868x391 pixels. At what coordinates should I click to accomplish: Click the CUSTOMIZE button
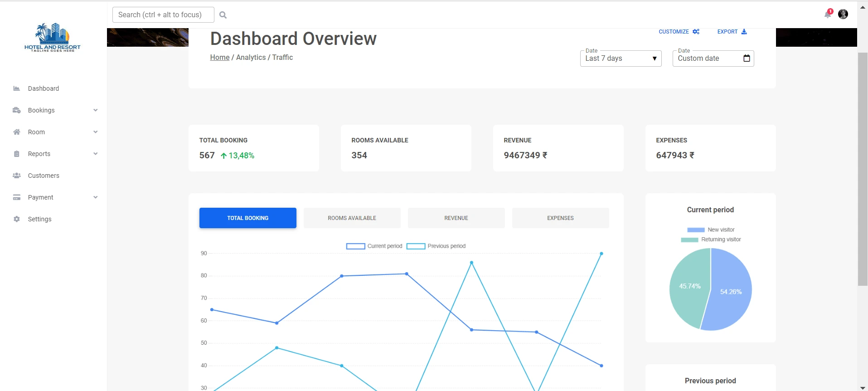[x=679, y=32]
